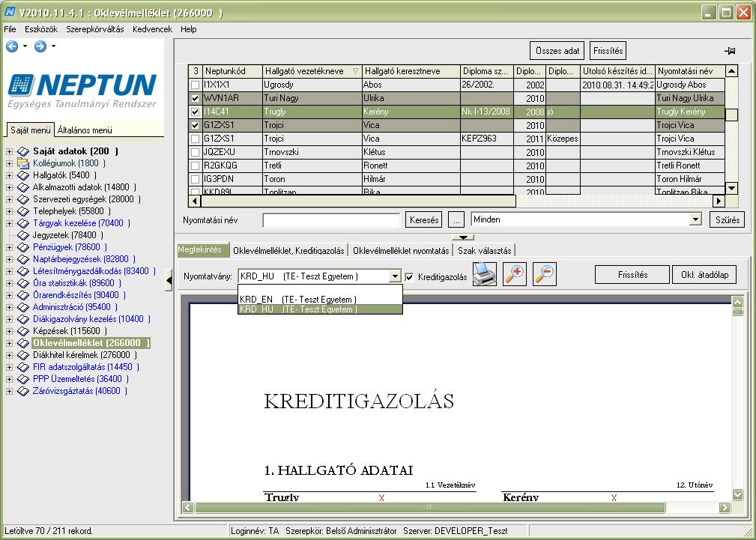Open the Minden filter dropdown
The image size is (756, 540).
click(x=695, y=220)
